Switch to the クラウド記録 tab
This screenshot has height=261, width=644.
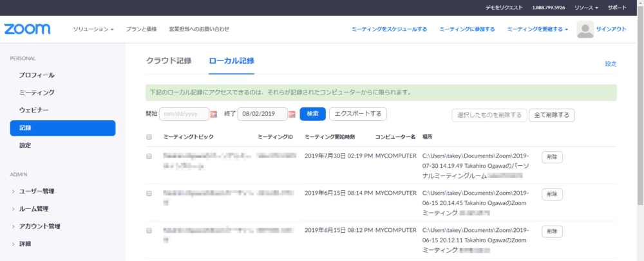(x=169, y=61)
